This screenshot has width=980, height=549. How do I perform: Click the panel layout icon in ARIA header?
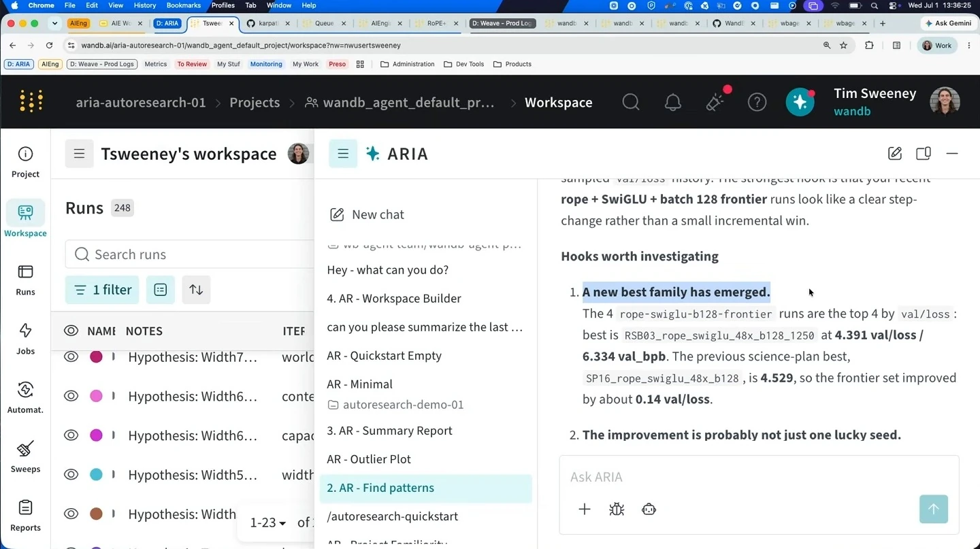tap(924, 154)
